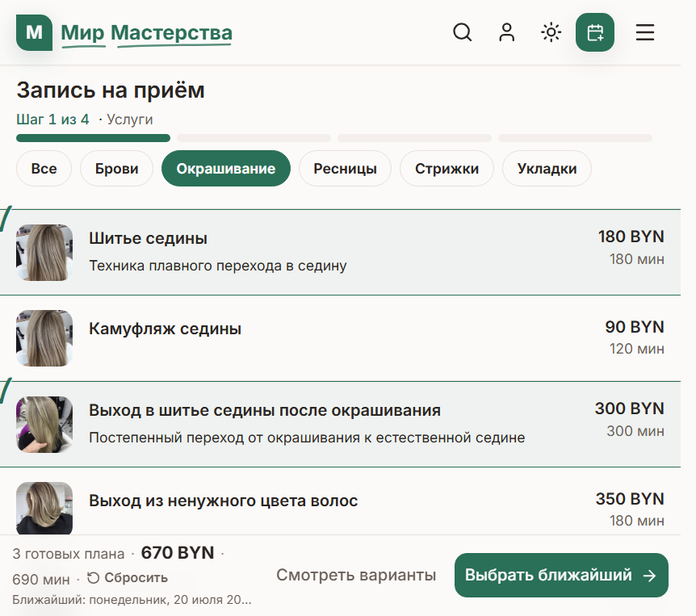Select the Камуфляж седины service
The width and height of the screenshot is (696, 616).
pos(340,338)
